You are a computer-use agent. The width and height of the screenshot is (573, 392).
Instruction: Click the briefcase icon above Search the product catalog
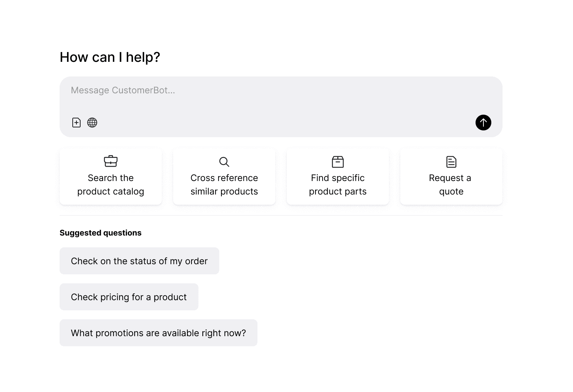click(111, 162)
